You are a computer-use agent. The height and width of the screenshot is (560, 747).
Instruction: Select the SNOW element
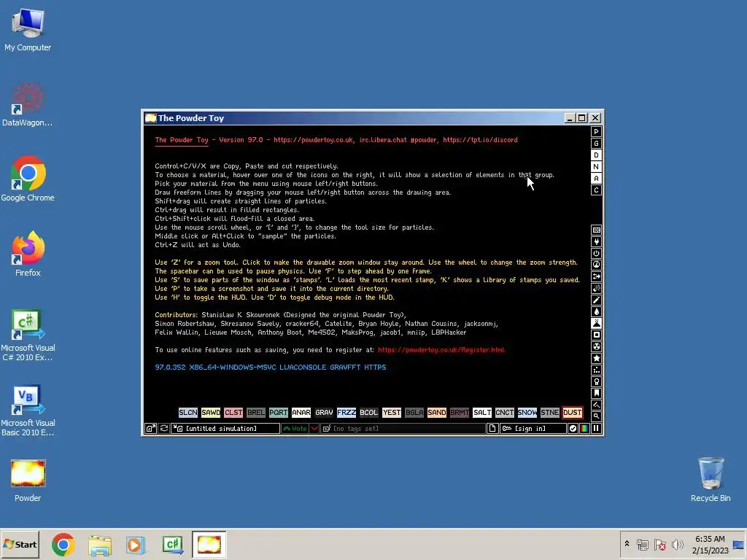[527, 413]
